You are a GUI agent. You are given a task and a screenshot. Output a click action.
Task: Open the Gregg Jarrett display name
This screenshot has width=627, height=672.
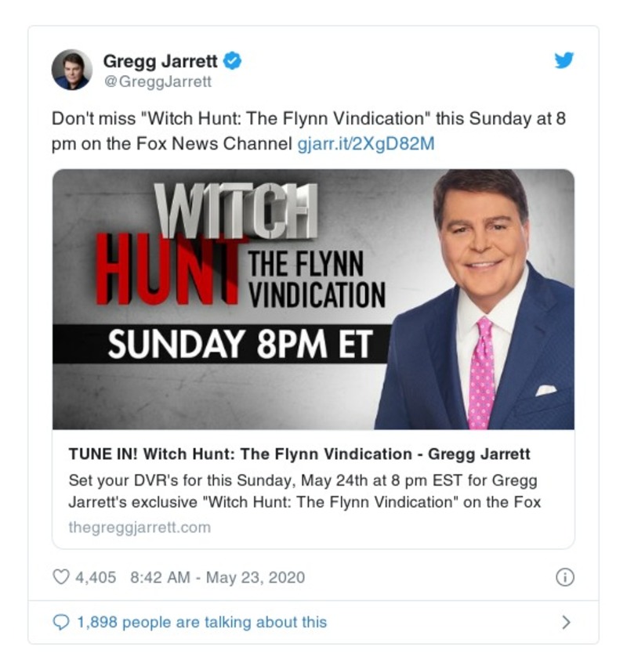[x=161, y=61]
